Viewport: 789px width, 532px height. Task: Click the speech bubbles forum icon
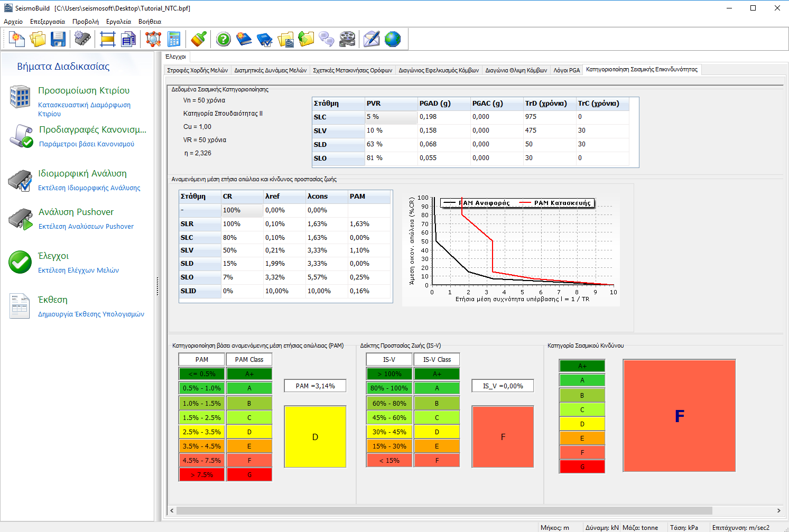pos(327,39)
